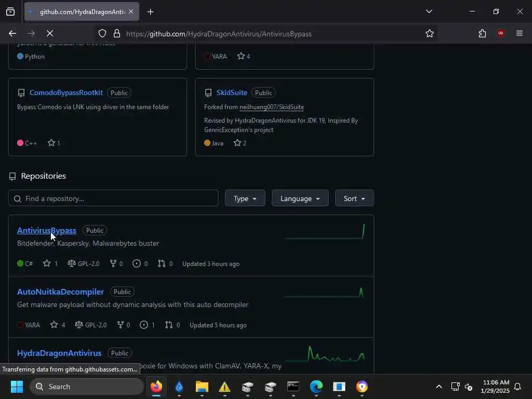Open Firefox from the taskbar
Viewport: 532px width, 399px height.
point(156,387)
